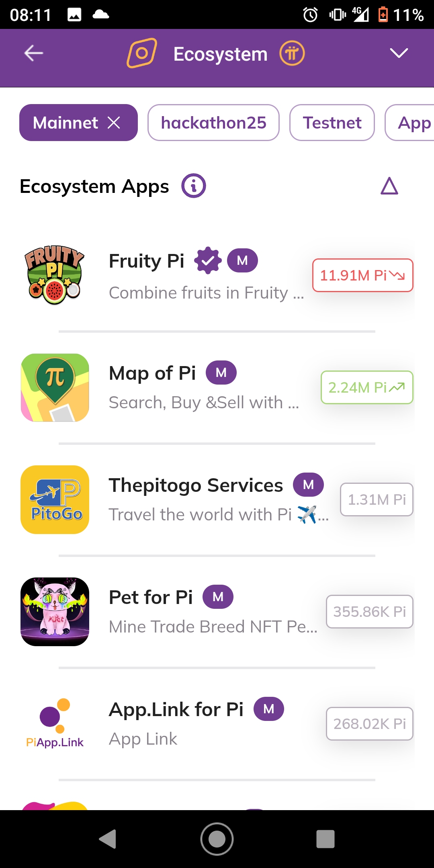The height and width of the screenshot is (868, 434).
Task: Show info about Ecosystem Apps
Action: click(x=194, y=186)
